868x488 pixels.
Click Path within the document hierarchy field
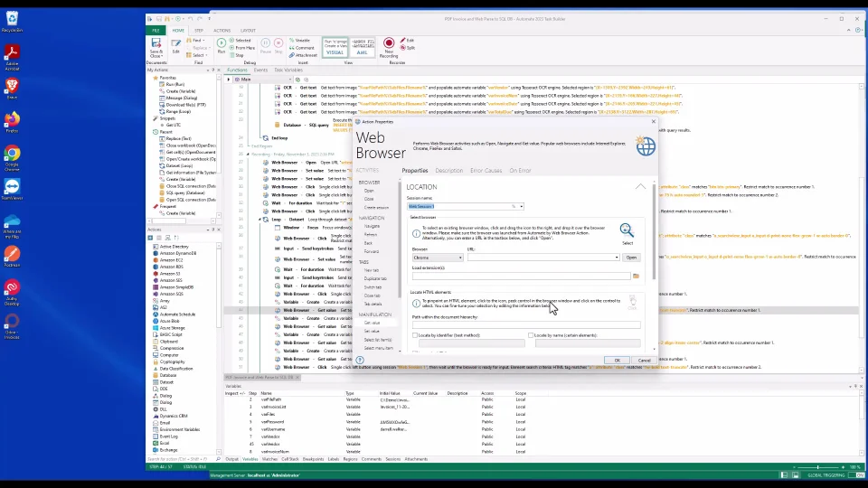click(x=526, y=325)
